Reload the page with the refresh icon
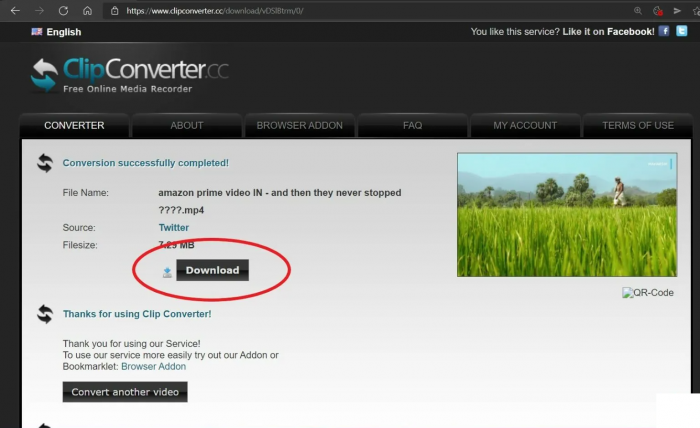This screenshot has width=700, height=428. click(x=63, y=11)
